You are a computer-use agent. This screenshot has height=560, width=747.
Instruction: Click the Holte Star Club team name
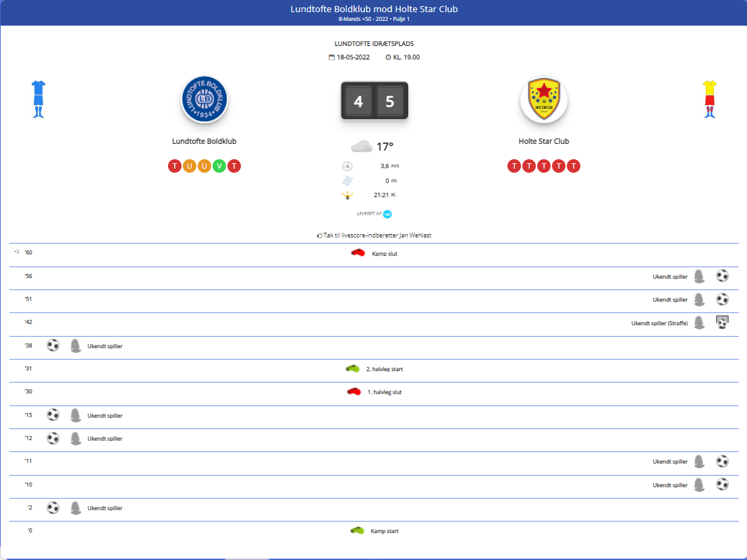543,142
